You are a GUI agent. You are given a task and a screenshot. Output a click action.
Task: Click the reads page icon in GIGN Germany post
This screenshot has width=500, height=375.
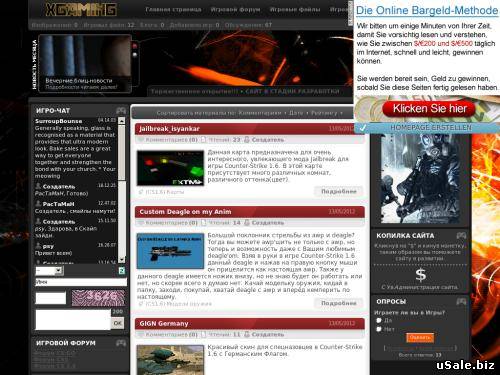pos(204,334)
